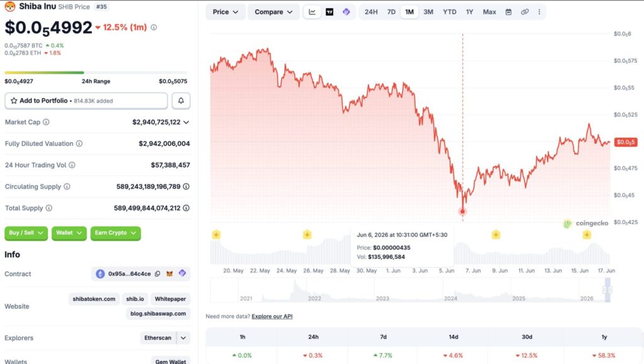Select the line chart view icon
This screenshot has height=364, width=644.
tap(312, 12)
